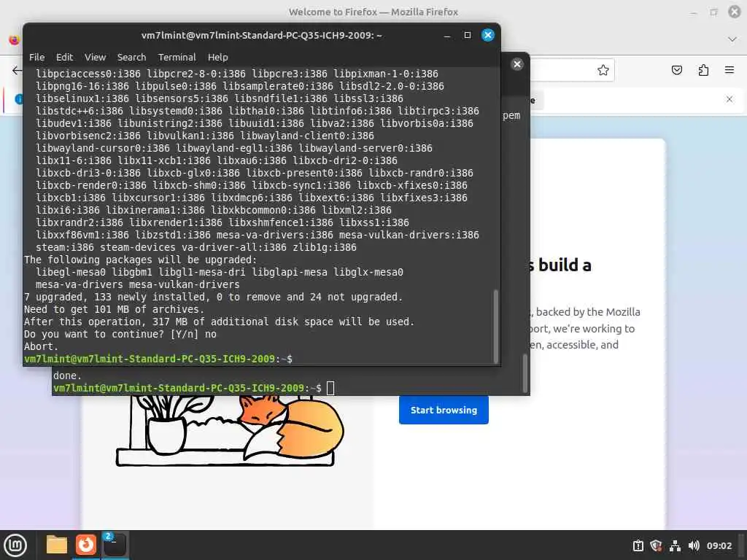Open the sound volume tray icon
The image size is (747, 560).
(694, 545)
